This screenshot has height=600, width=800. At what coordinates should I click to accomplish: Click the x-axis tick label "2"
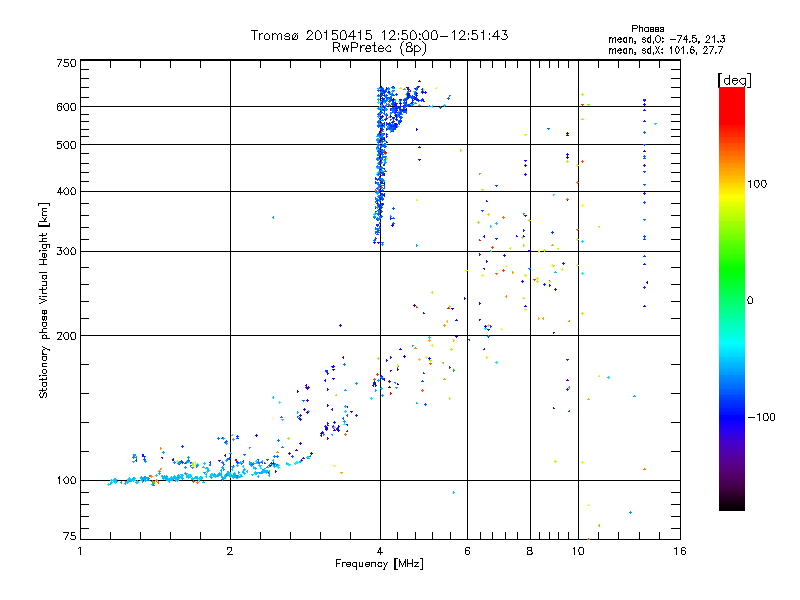pos(230,551)
